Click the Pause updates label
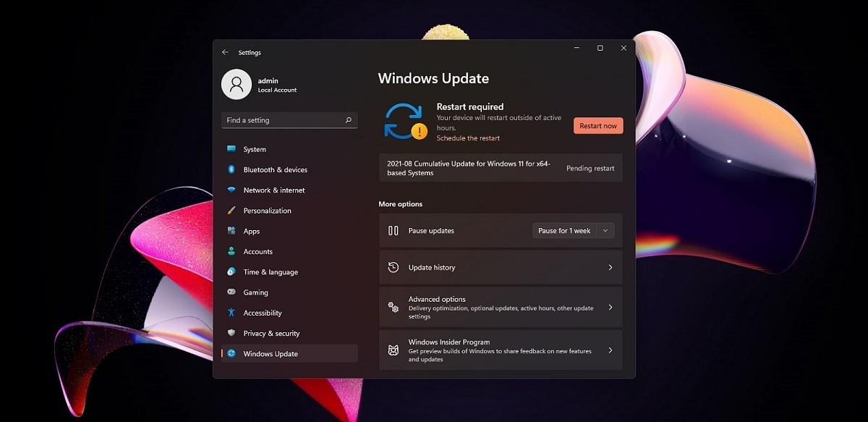The height and width of the screenshot is (422, 868). click(431, 230)
